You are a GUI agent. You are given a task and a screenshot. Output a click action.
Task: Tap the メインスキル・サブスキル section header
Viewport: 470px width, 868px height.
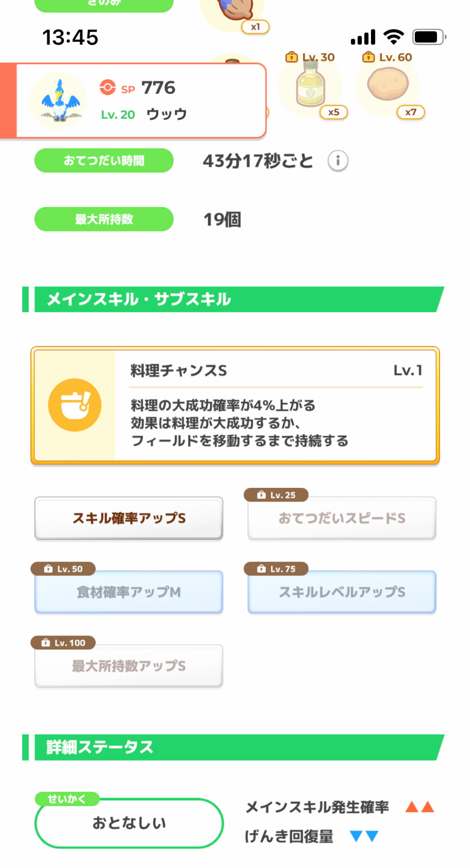(x=235, y=299)
